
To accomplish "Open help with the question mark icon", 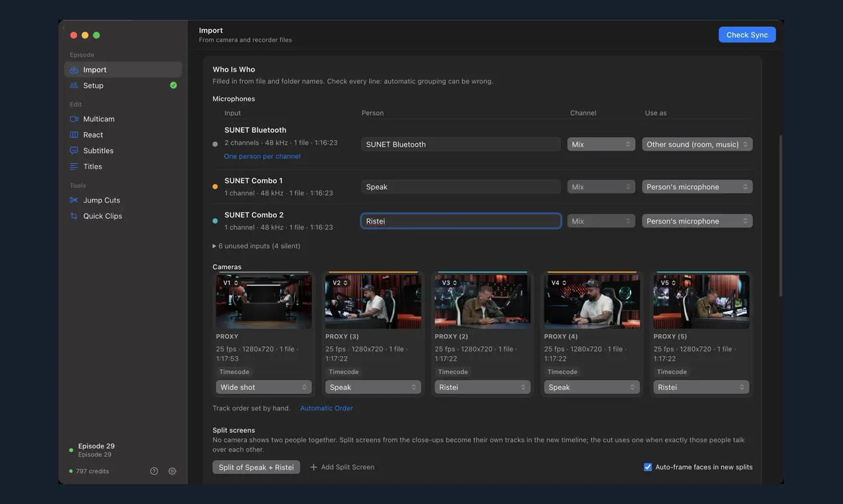I will click(x=154, y=472).
